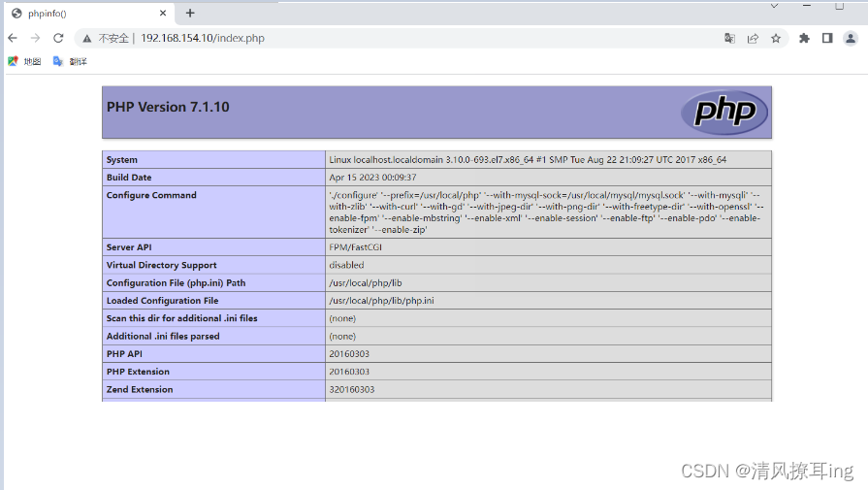Open the translate page icon in address bar

(729, 38)
